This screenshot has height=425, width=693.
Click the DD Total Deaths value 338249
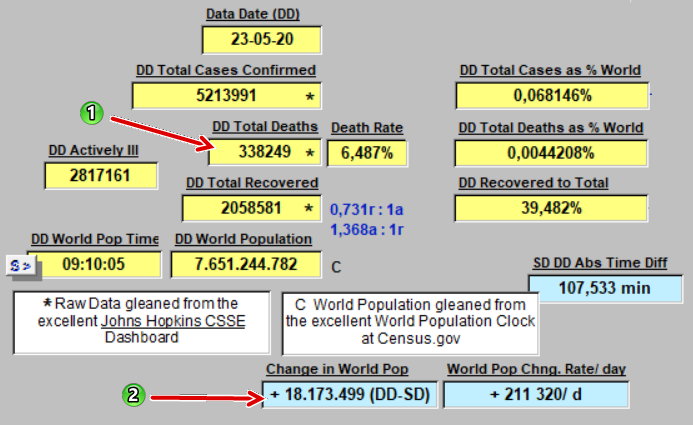click(265, 152)
